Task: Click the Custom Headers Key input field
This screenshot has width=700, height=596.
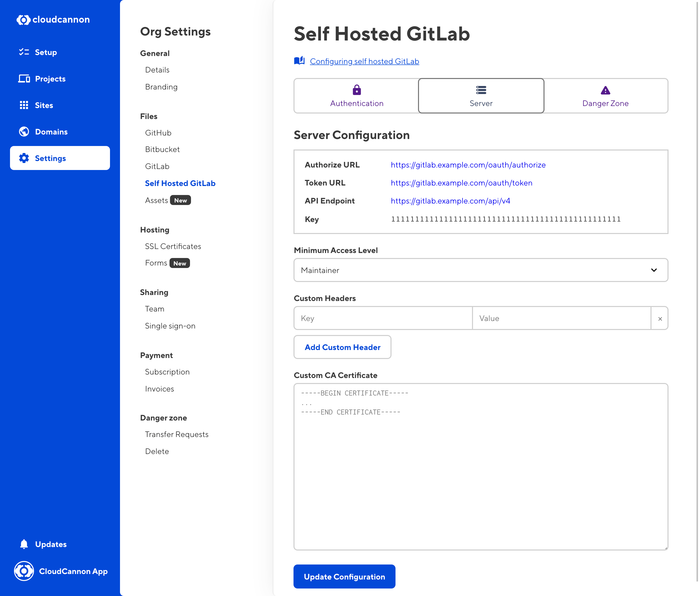Action: click(383, 318)
